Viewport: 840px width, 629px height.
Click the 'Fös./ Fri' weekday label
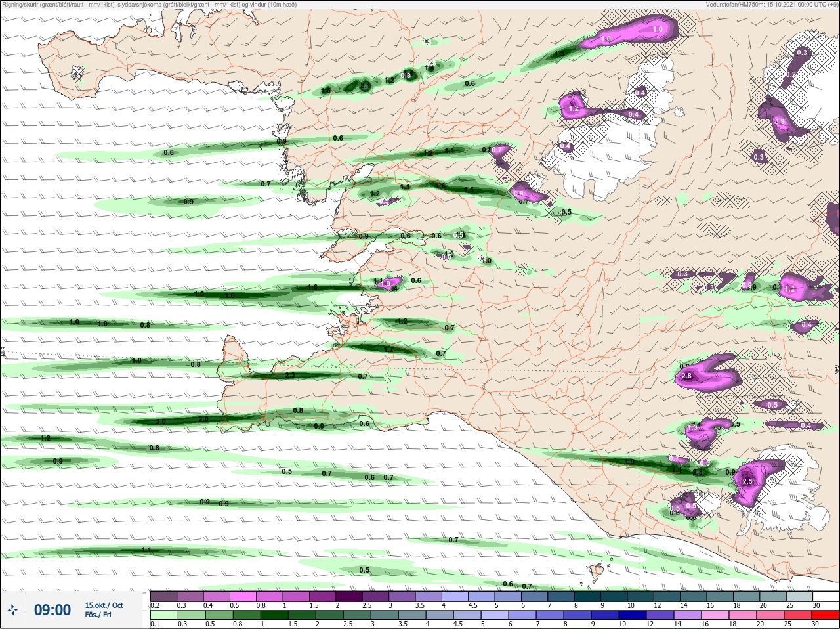(98, 615)
